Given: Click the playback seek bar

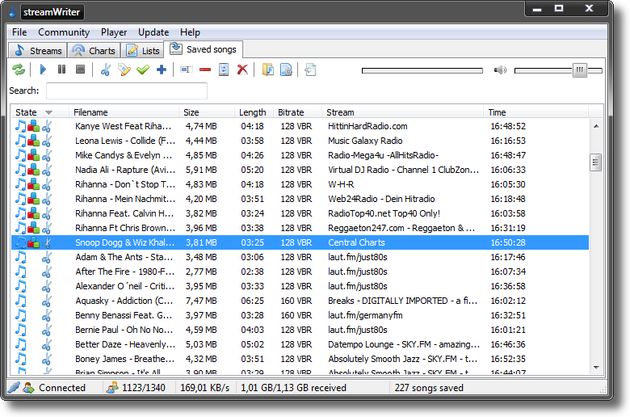Looking at the screenshot, I should tap(422, 71).
